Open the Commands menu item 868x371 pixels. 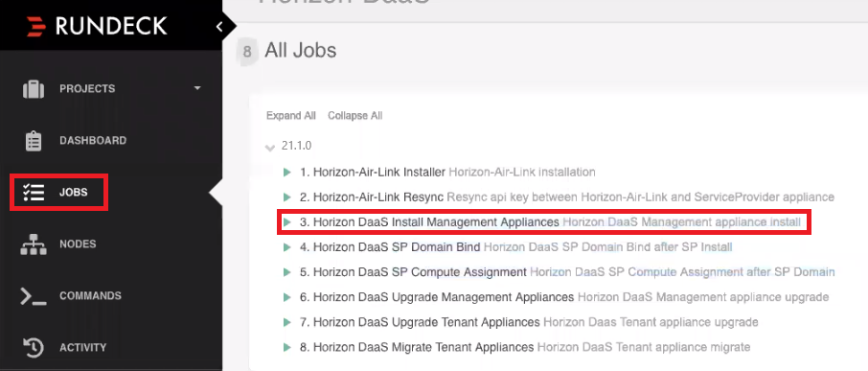pos(90,296)
